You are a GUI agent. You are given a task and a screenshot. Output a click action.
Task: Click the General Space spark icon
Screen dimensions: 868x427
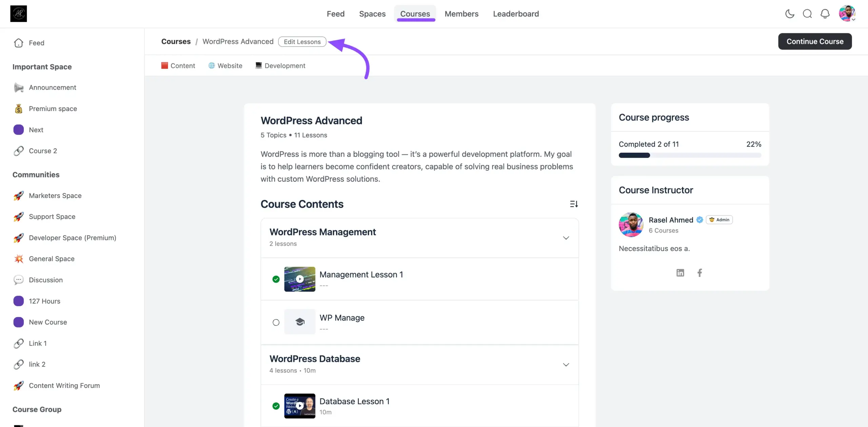click(19, 259)
